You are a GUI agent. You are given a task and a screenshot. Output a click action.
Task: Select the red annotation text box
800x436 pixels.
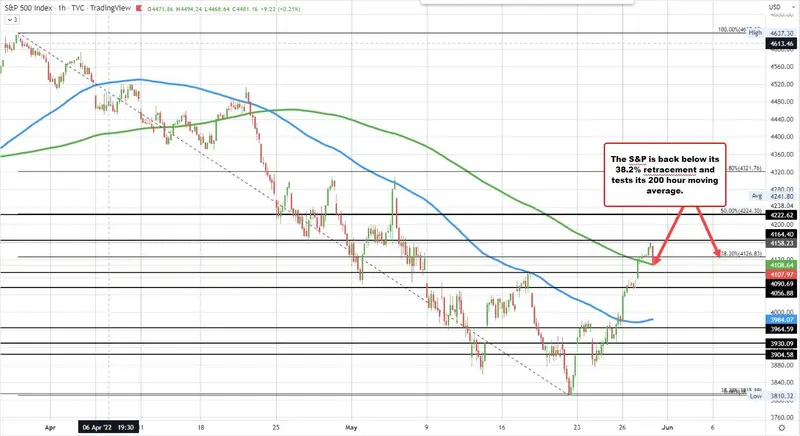(655, 175)
